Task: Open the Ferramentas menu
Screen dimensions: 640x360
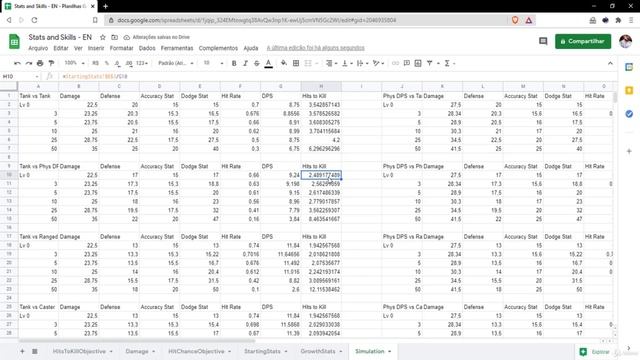Action: coord(177,48)
